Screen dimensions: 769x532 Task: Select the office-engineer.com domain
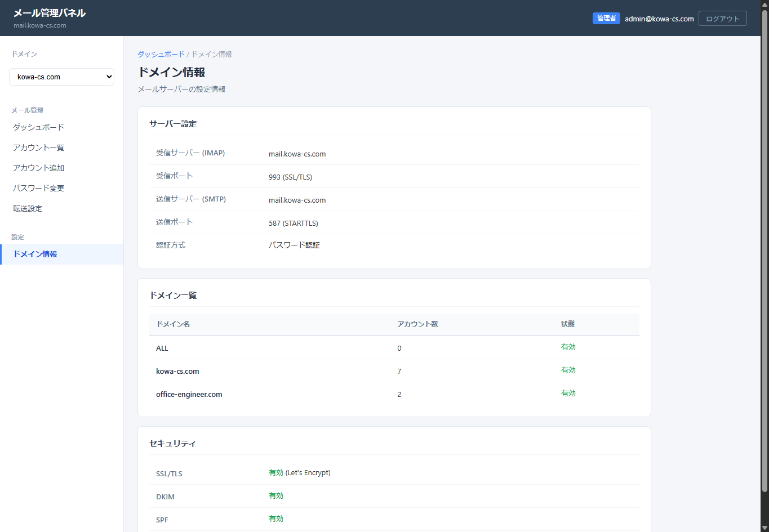pyautogui.click(x=189, y=394)
